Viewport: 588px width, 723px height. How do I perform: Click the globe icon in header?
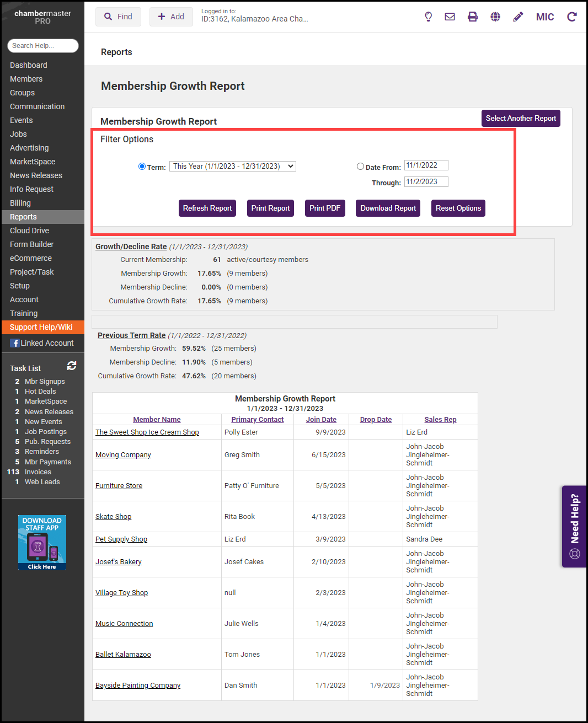pyautogui.click(x=495, y=17)
